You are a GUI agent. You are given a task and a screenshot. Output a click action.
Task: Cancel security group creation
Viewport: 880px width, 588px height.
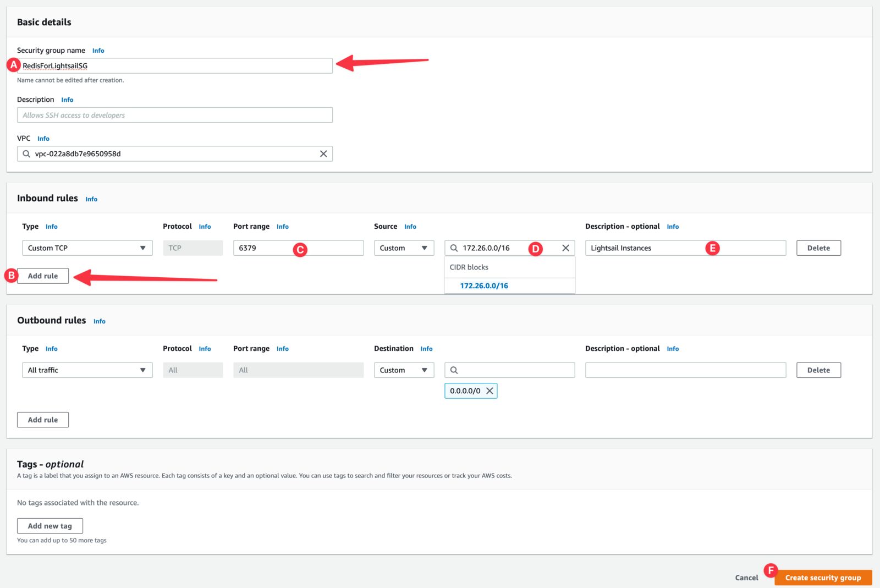(746, 578)
